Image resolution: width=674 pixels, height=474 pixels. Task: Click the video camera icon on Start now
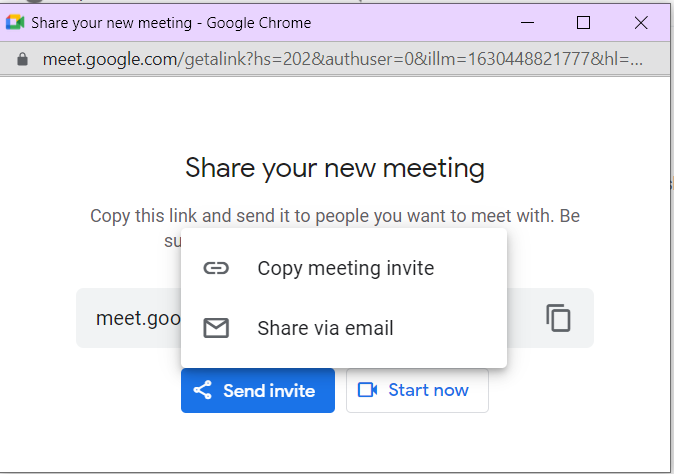coord(367,390)
